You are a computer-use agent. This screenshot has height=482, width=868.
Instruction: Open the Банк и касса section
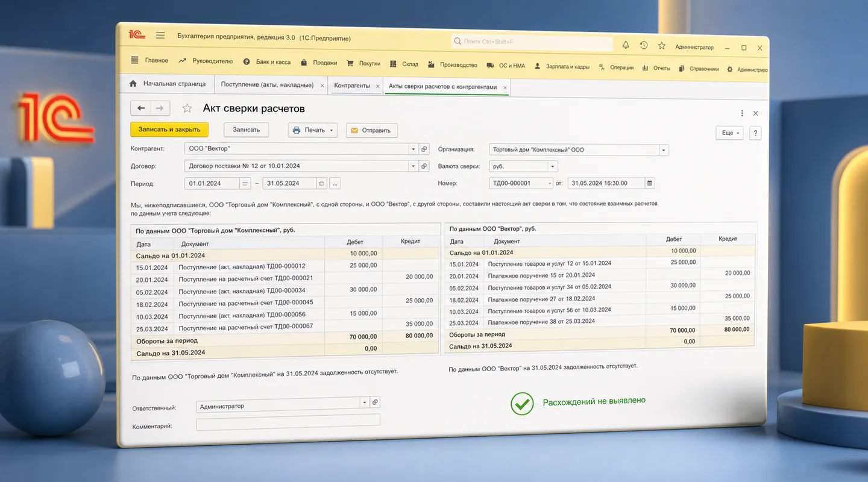point(266,61)
